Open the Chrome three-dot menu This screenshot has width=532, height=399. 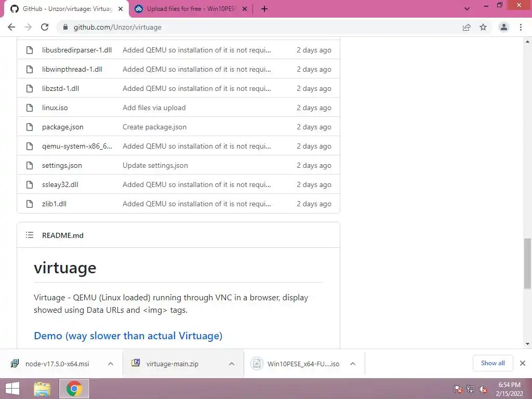click(x=521, y=27)
